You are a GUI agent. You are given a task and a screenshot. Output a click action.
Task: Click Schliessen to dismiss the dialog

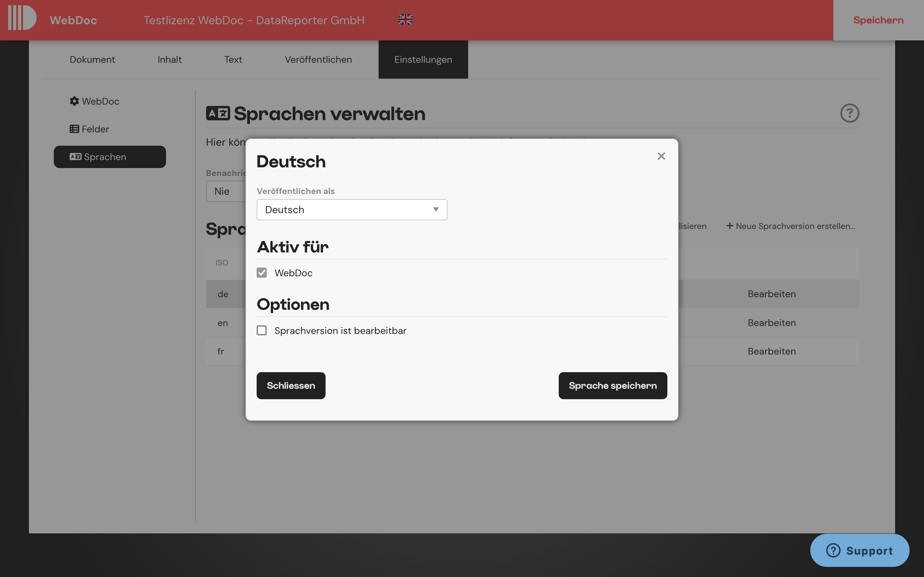coord(291,386)
